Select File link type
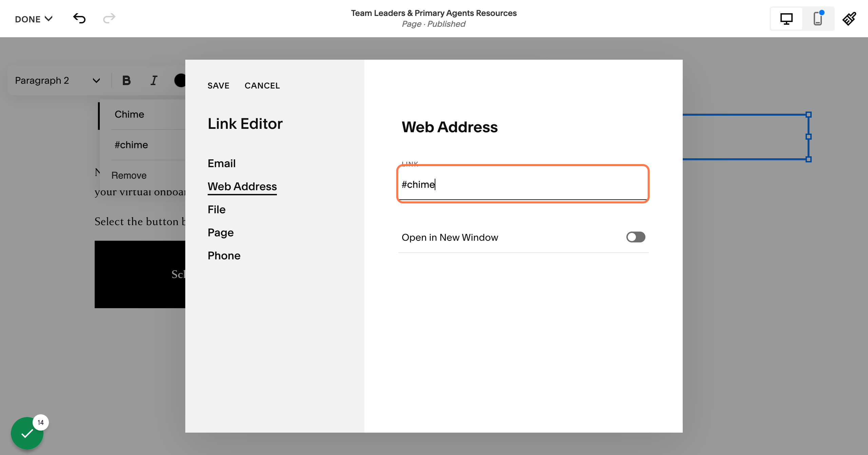Viewport: 868px width, 455px height. [216, 210]
